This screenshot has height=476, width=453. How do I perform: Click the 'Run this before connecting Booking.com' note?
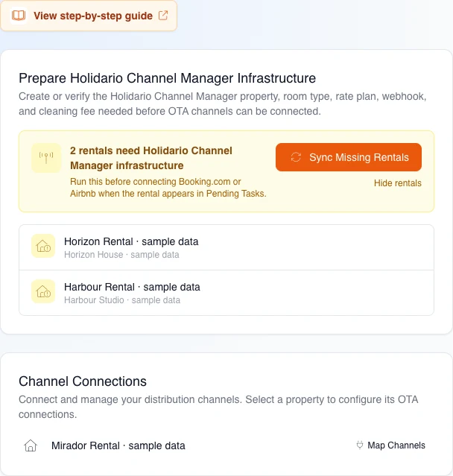coord(168,188)
